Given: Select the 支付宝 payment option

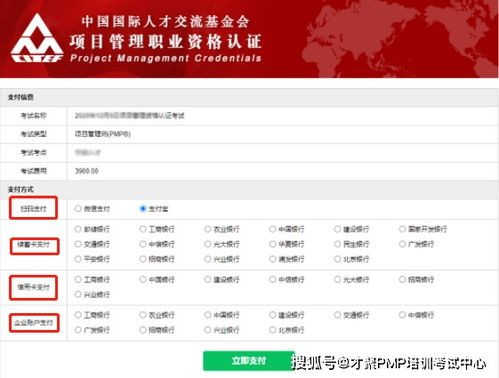Looking at the screenshot, I should click(x=143, y=209).
